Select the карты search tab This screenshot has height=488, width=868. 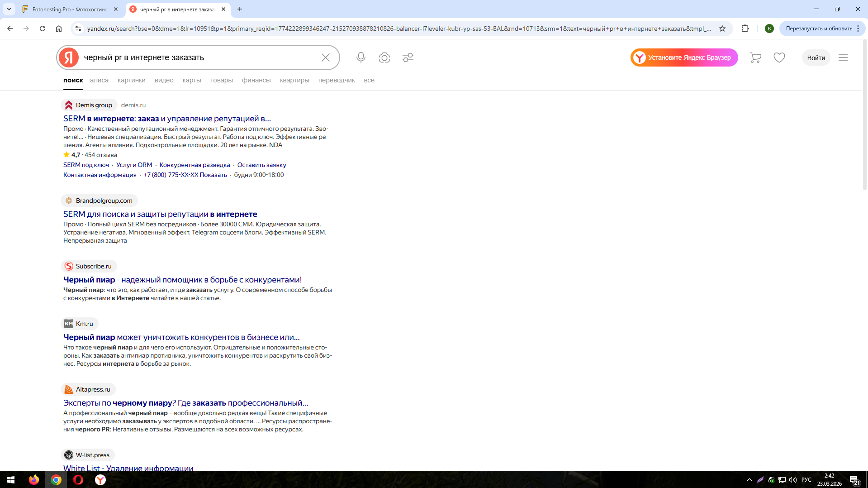(192, 80)
